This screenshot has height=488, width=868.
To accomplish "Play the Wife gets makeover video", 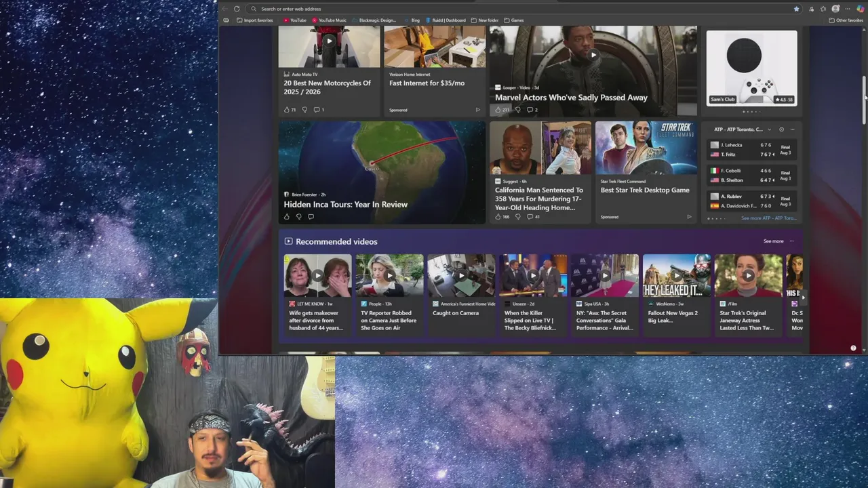I will pos(317,276).
